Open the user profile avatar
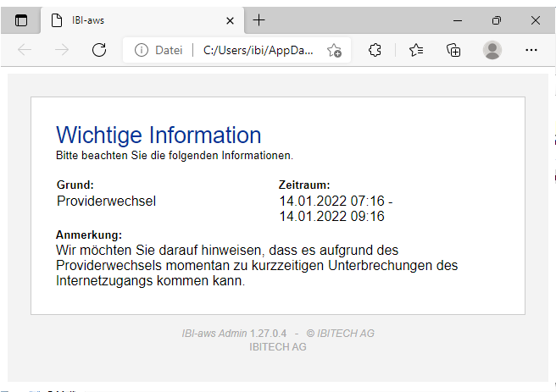556x392 pixels. tap(492, 50)
